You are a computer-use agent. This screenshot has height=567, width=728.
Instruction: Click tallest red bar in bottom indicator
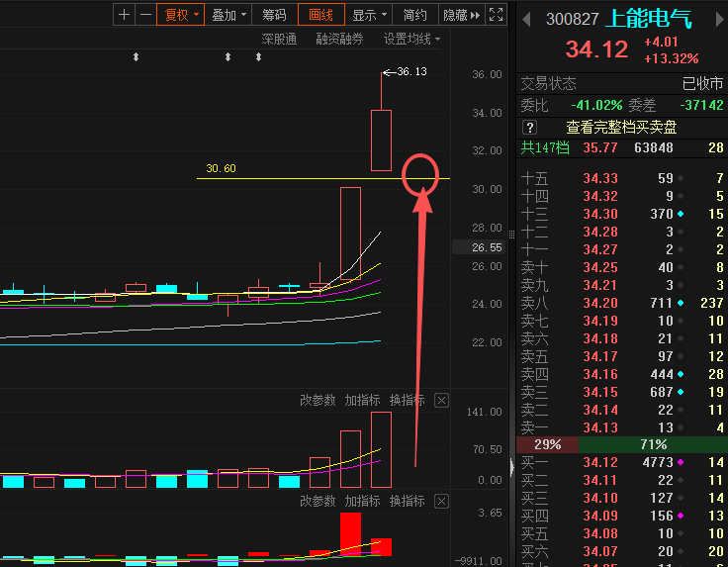point(350,534)
